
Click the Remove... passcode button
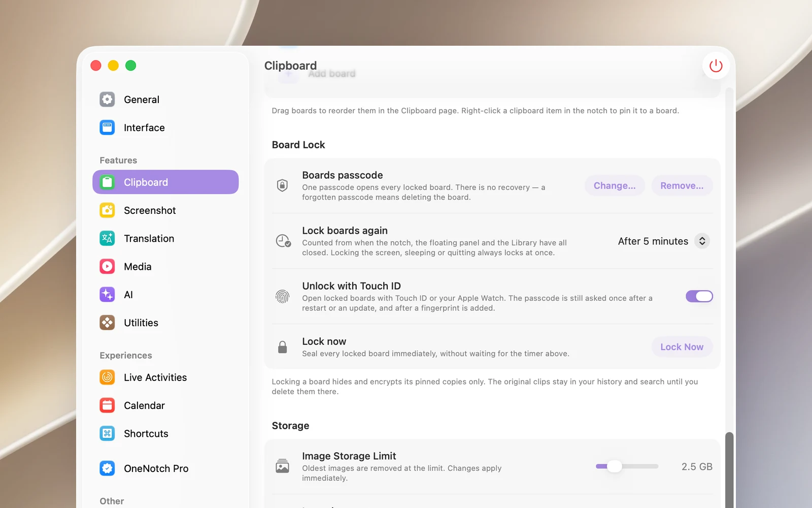tap(682, 185)
